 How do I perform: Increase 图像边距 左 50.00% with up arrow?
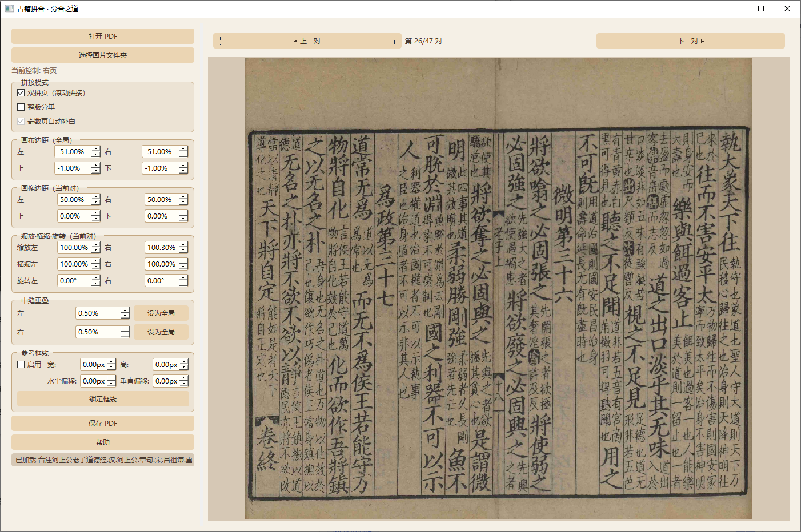click(96, 196)
